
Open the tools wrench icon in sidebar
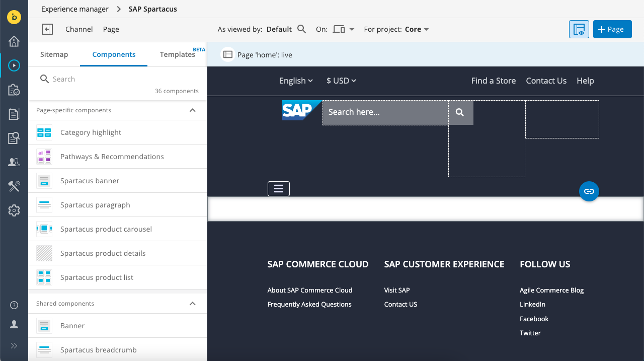pyautogui.click(x=14, y=186)
